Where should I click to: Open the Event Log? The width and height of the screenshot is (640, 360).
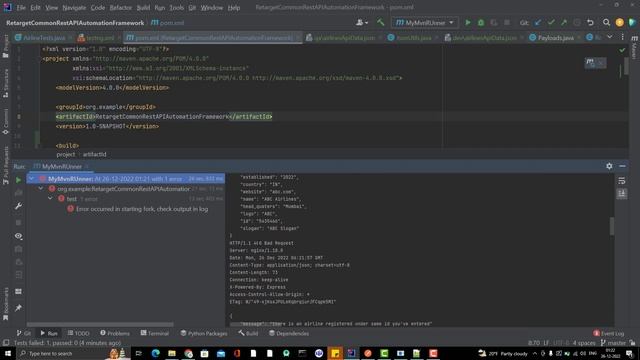(609, 333)
